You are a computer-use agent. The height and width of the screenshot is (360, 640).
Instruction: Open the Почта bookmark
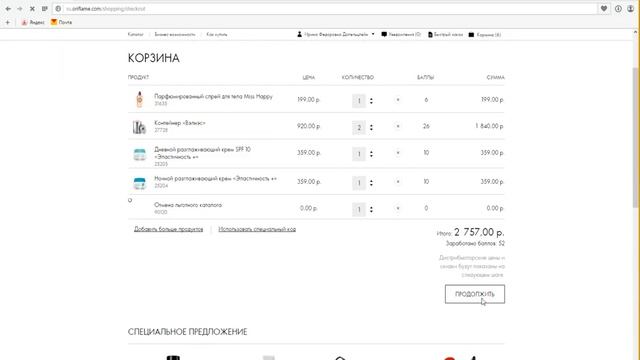62,22
